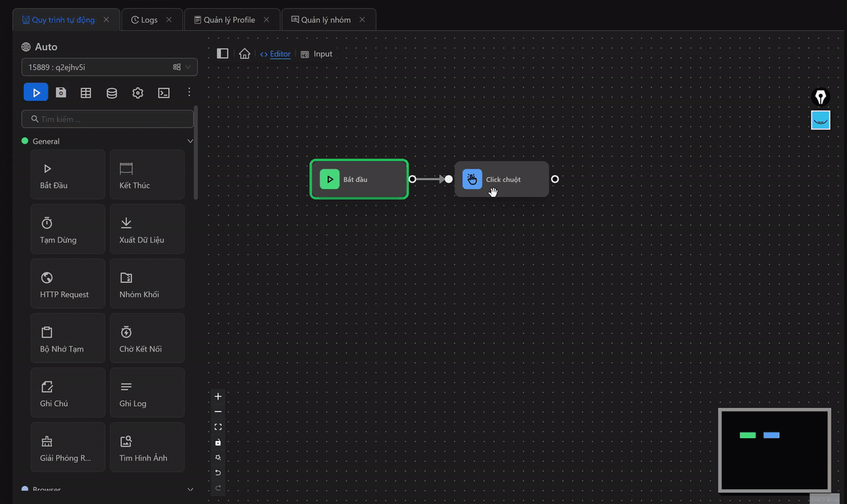Toggle the sidebar panel visibility
This screenshot has width=847, height=504.
[x=223, y=54]
